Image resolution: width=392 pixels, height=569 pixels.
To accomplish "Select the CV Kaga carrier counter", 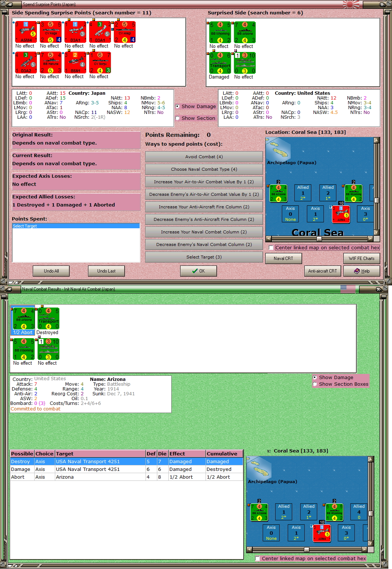I will [x=50, y=32].
